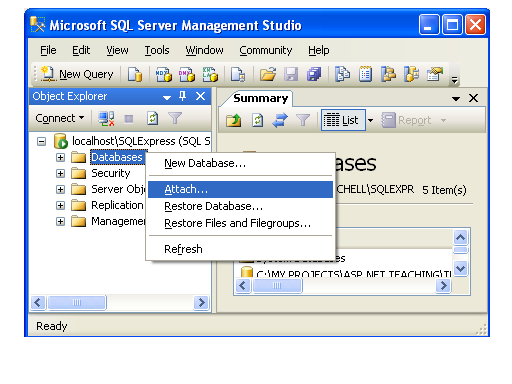This screenshot has height=384, width=512.
Task: Switch to the Summary tab
Action: 260,98
